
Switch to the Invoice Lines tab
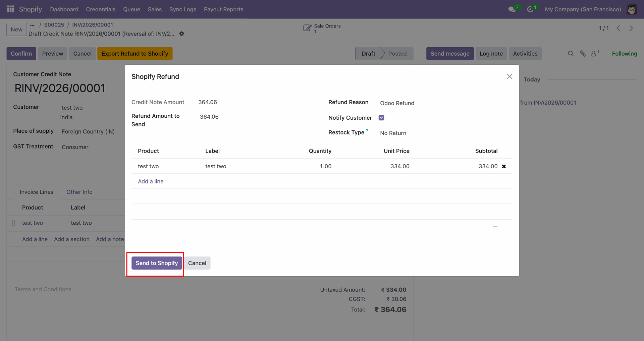[x=37, y=192]
